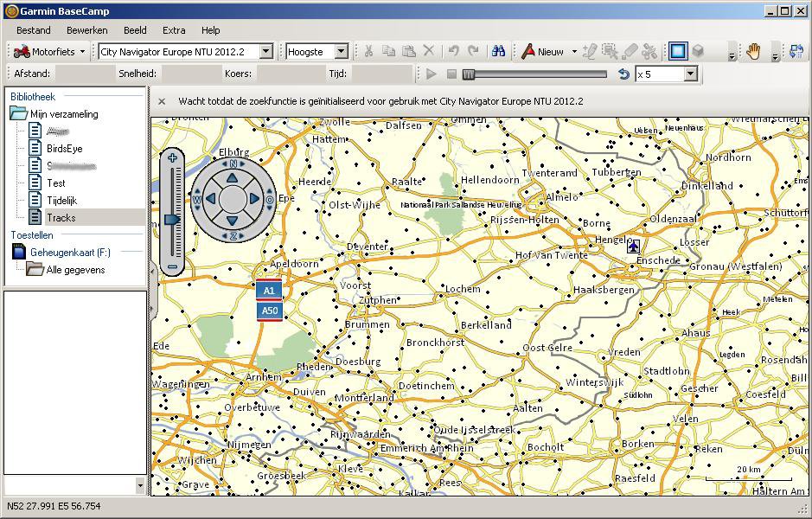Expand toolbar overflow options after hand tool
This screenshot has height=519, width=812.
click(x=775, y=55)
